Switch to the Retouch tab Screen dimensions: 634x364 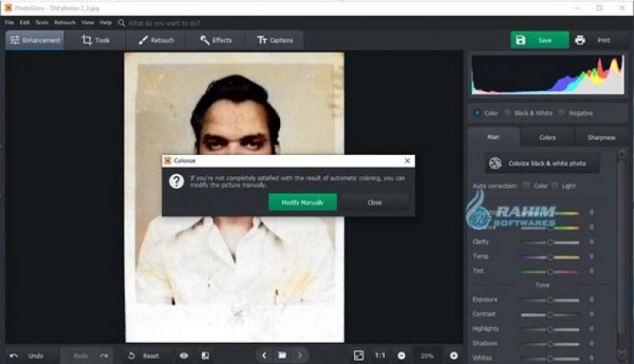click(156, 40)
